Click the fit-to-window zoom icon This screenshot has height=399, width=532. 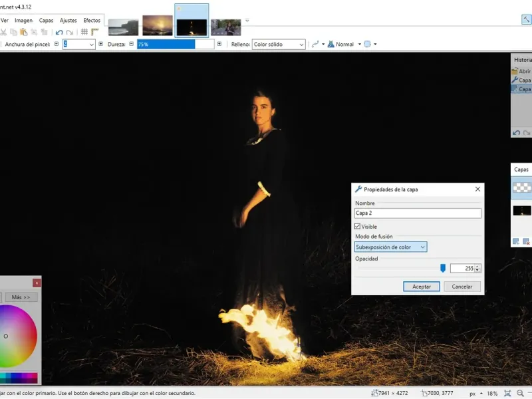coord(507,394)
